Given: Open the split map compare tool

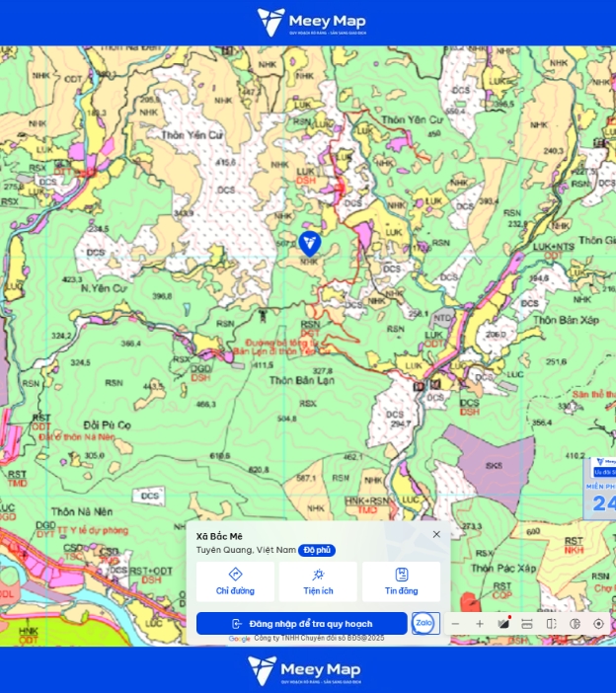Looking at the screenshot, I should (551, 624).
